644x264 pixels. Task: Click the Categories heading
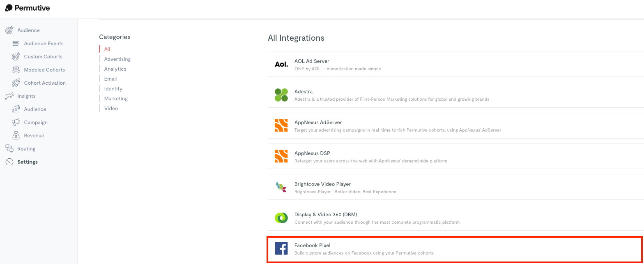115,37
